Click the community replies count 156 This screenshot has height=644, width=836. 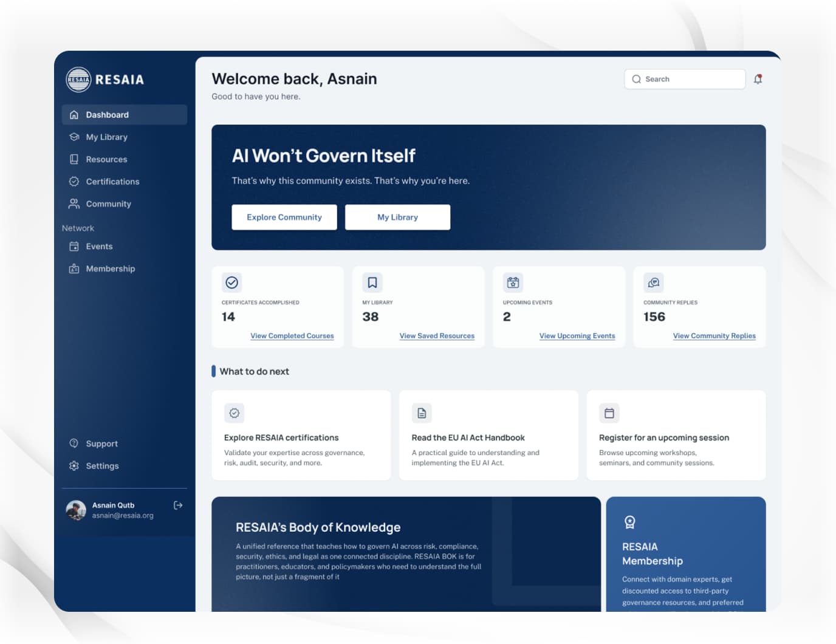pos(654,317)
